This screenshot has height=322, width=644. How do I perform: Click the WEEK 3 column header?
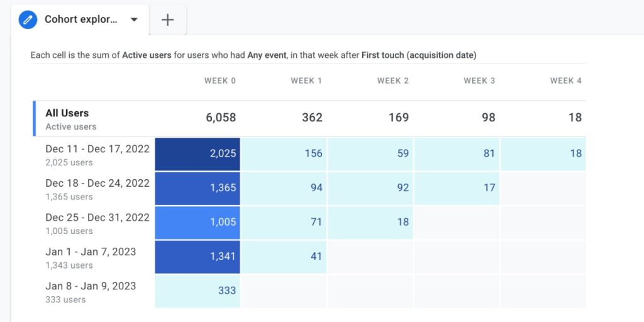coord(479,80)
